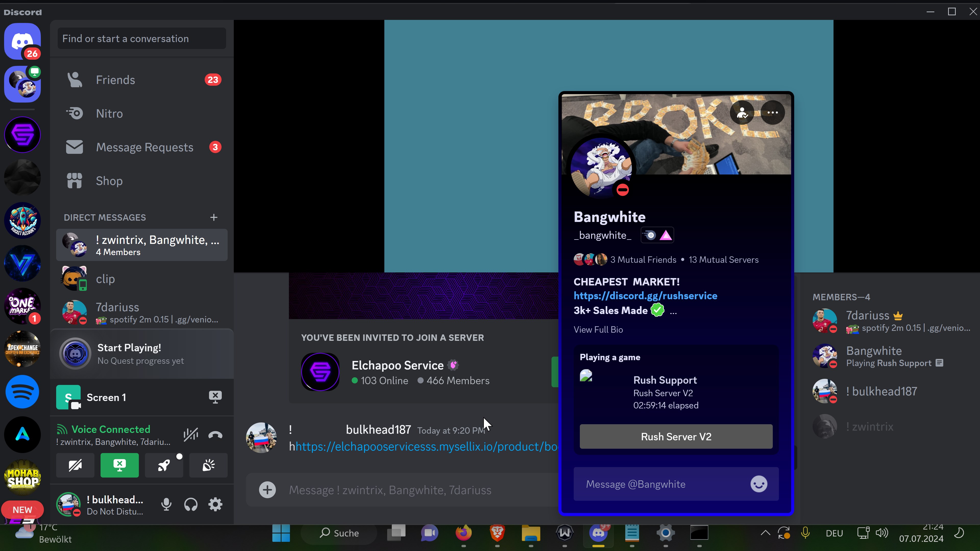
Task: Open more options on Bangwhite profile
Action: tap(772, 112)
